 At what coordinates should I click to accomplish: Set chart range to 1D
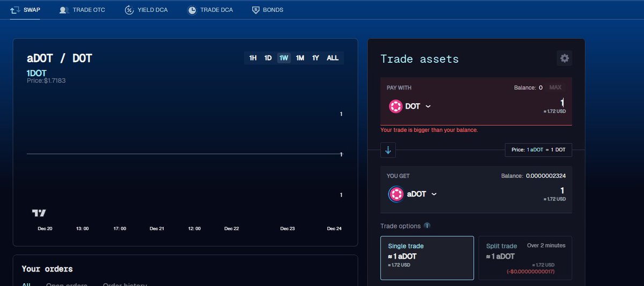[268, 58]
